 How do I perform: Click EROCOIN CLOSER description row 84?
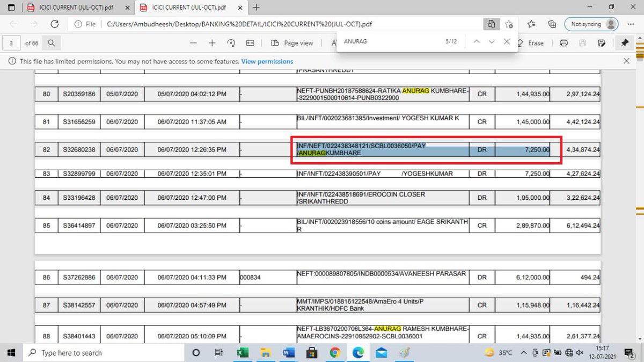click(361, 198)
